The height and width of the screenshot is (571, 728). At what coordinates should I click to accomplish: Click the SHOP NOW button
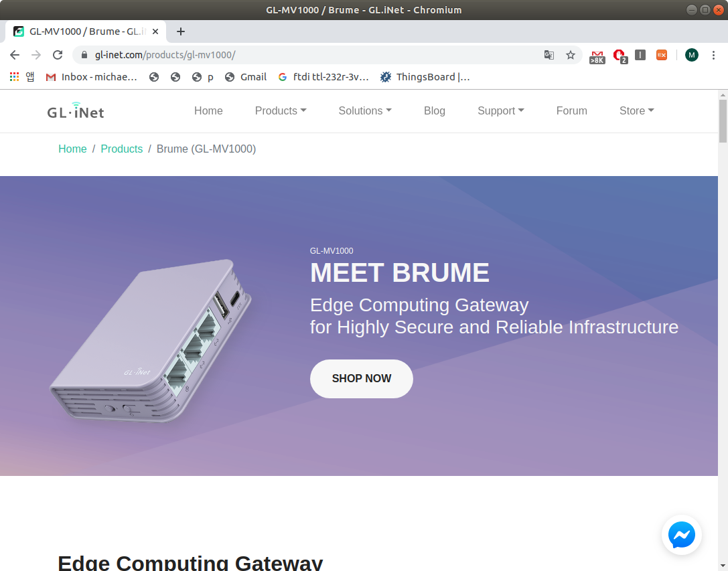click(361, 379)
